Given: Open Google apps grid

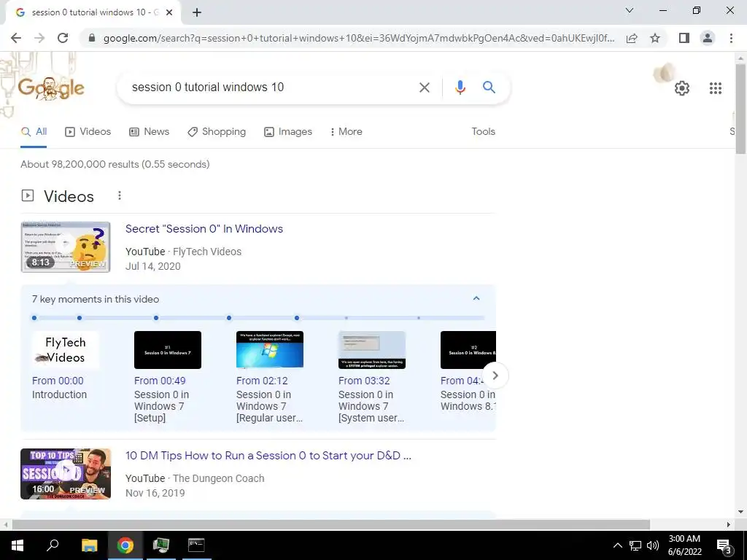Looking at the screenshot, I should coord(715,88).
